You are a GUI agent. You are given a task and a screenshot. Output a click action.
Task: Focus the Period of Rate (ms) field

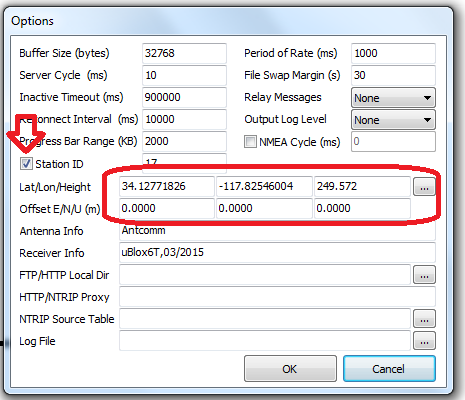393,53
